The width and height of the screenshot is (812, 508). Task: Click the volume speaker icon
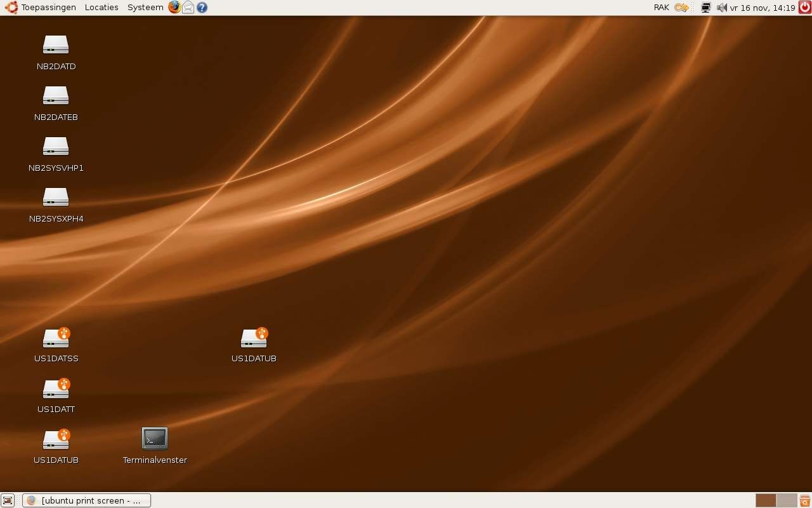pos(722,8)
